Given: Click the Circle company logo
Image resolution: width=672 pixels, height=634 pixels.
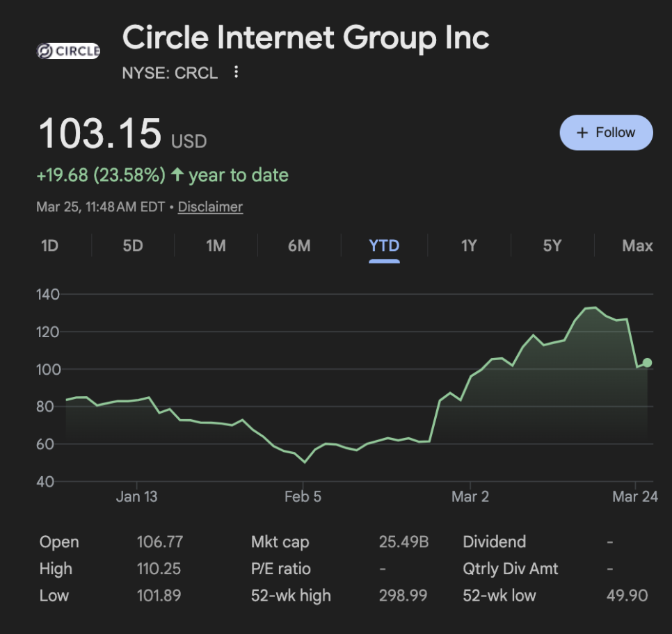Looking at the screenshot, I should tap(68, 51).
